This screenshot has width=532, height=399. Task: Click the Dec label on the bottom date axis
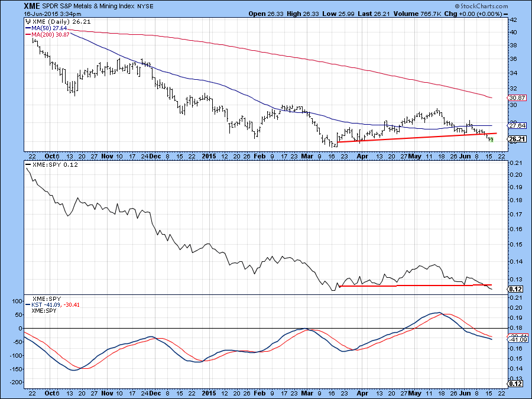pyautogui.click(x=155, y=393)
